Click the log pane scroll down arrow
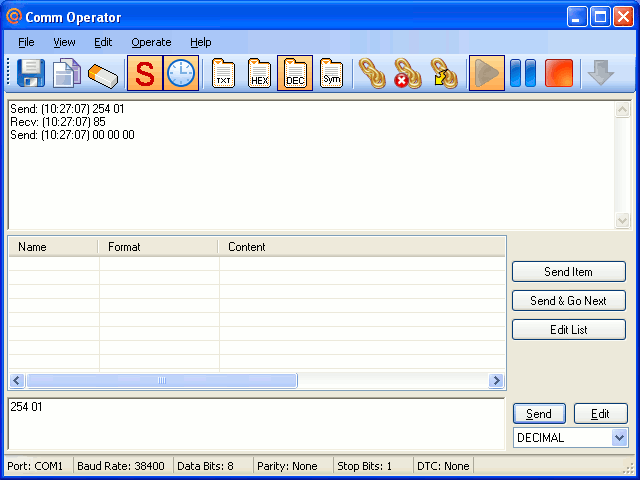Viewport: 640px width, 480px height. (x=622, y=220)
